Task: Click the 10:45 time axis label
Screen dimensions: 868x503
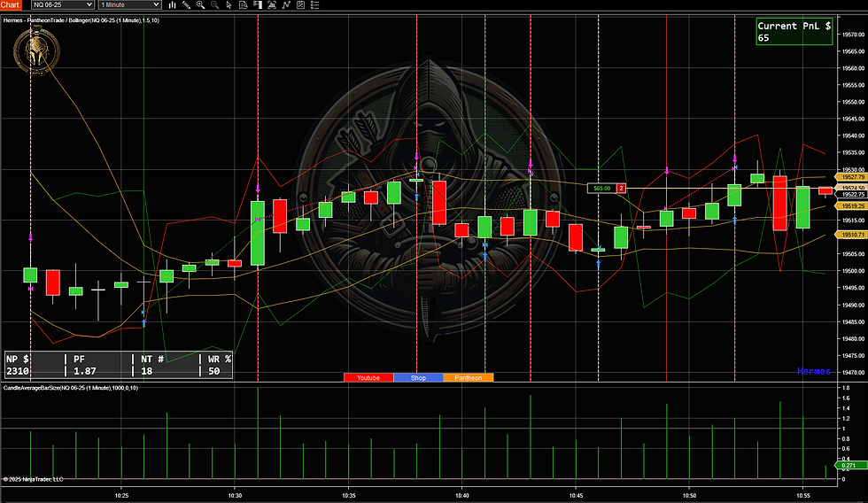Action: [576, 496]
